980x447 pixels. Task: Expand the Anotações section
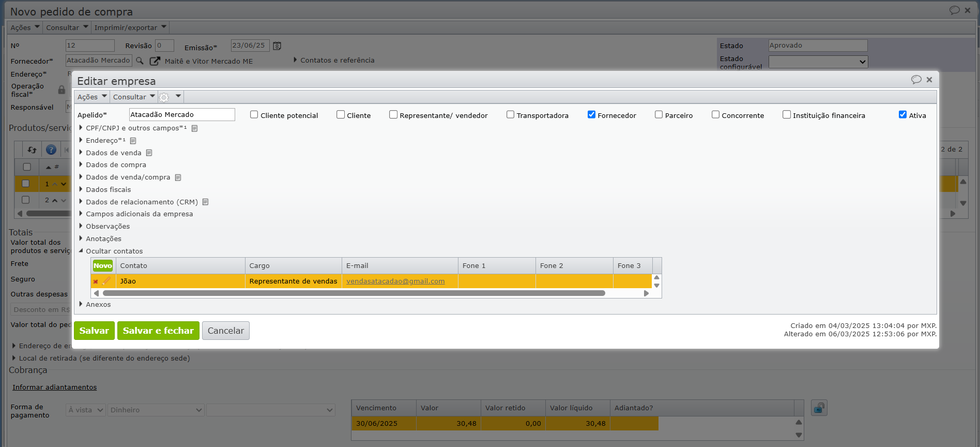tap(100, 239)
